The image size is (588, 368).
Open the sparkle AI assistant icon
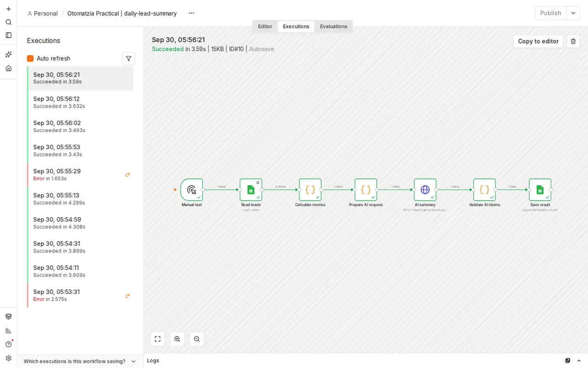click(8, 55)
